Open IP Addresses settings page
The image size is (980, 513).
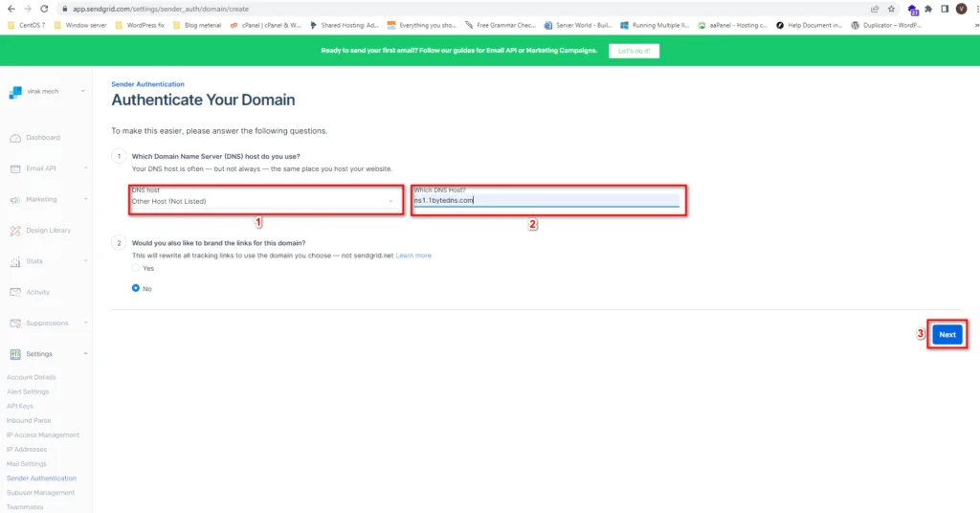click(26, 449)
